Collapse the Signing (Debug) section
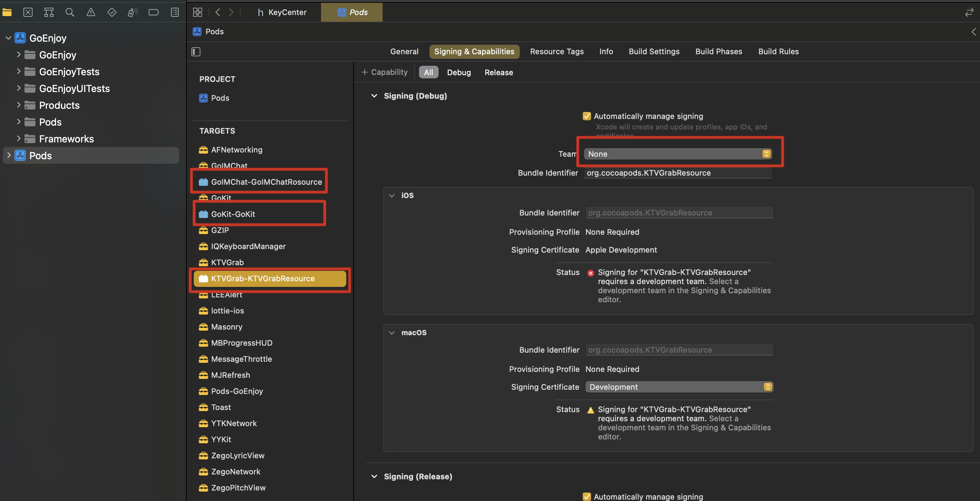 point(374,96)
